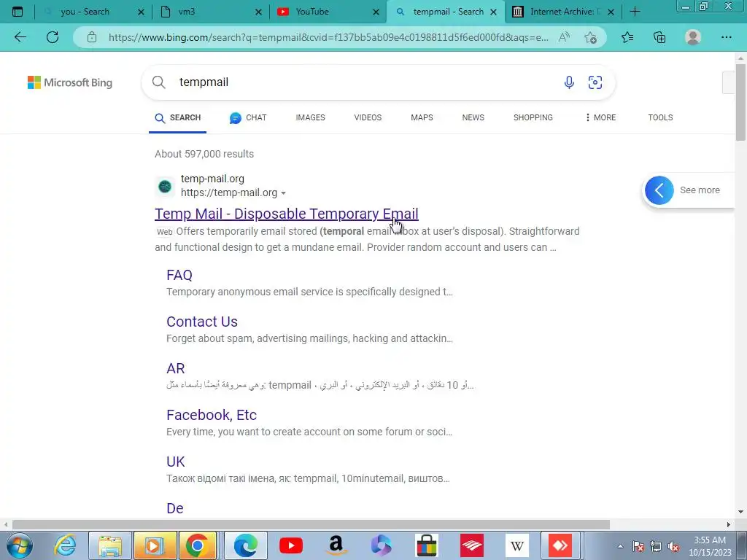Open the MORE search categories dropdown
Viewport: 747px width, 560px height.
(x=601, y=117)
